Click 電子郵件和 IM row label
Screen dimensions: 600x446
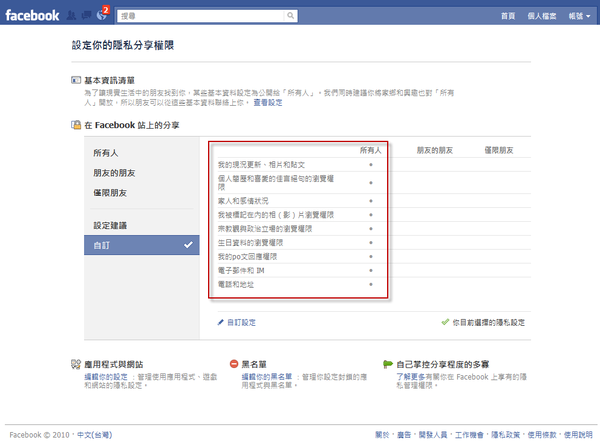click(241, 270)
